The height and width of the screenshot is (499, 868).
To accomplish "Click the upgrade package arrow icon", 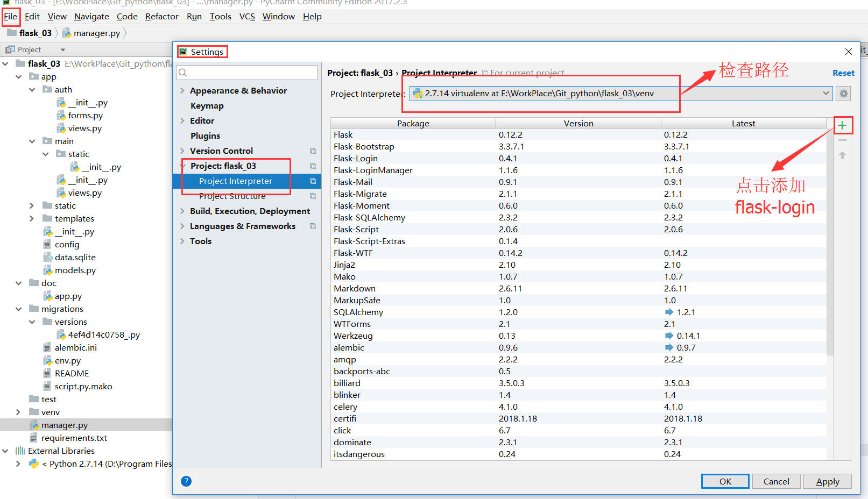I will click(842, 155).
